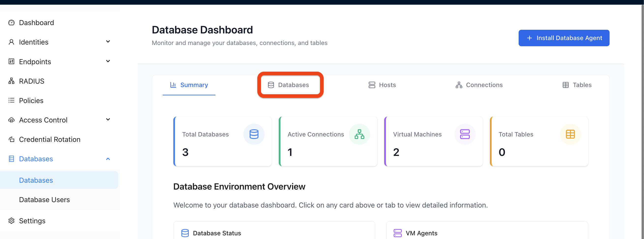Click the Database Dashboard heading
The width and height of the screenshot is (644, 239).
[202, 30]
